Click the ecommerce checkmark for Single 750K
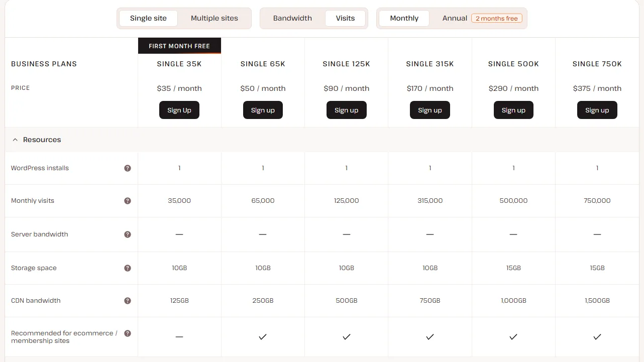644x362 pixels. pyautogui.click(x=597, y=337)
